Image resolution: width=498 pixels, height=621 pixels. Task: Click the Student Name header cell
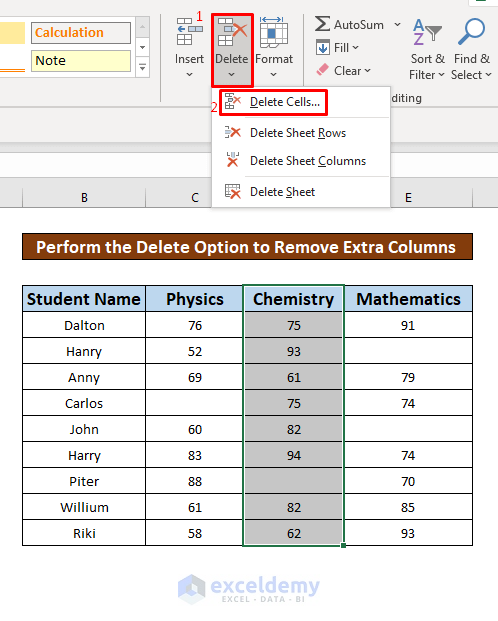click(84, 299)
